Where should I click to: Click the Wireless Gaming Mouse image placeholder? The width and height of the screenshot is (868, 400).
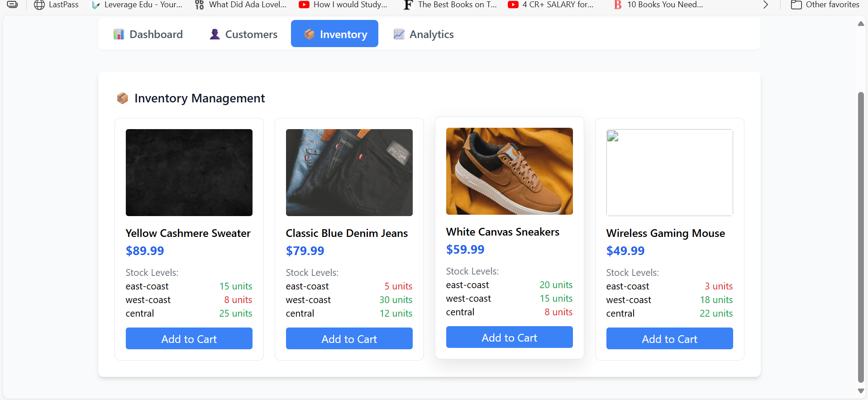pyautogui.click(x=670, y=173)
